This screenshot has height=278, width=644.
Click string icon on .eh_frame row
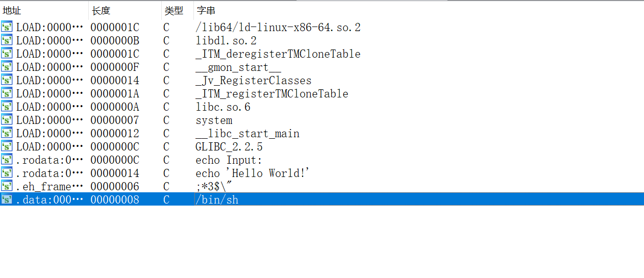coord(7,186)
